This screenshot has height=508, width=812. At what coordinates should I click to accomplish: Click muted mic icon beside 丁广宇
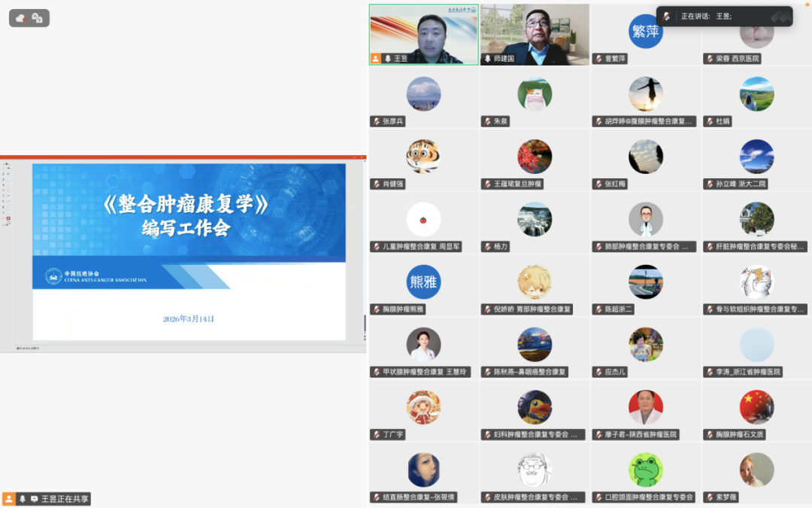click(x=377, y=434)
